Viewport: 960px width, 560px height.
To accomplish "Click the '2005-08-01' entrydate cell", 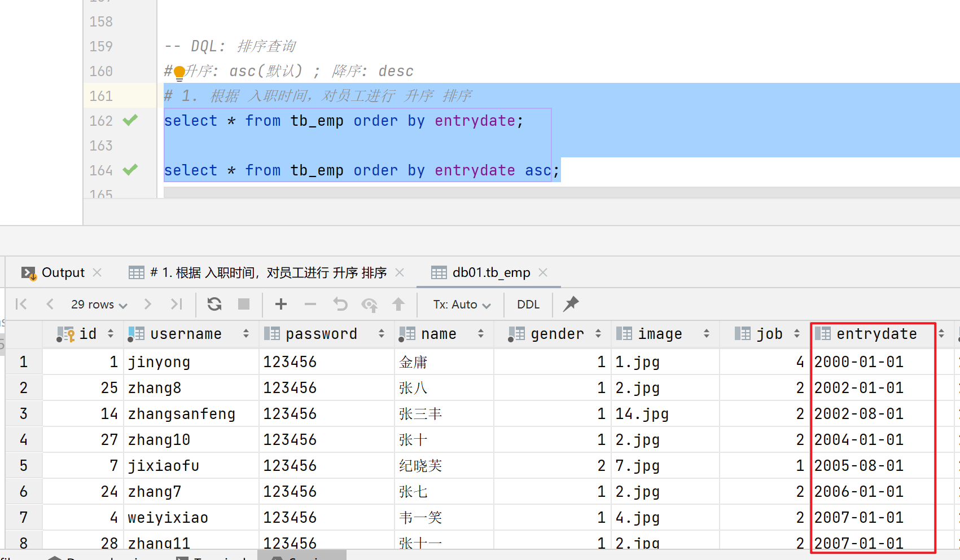I will (x=882, y=466).
